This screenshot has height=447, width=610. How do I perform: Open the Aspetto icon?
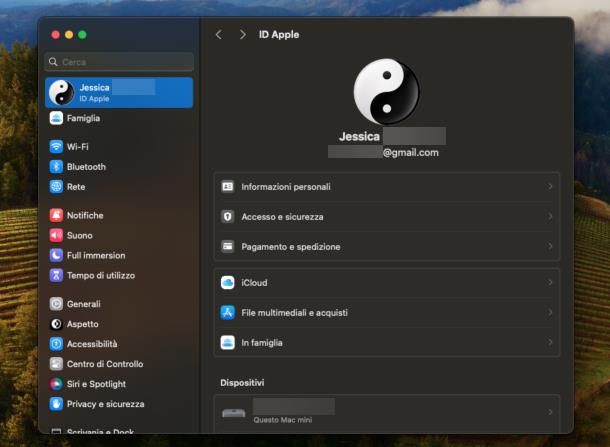56,324
